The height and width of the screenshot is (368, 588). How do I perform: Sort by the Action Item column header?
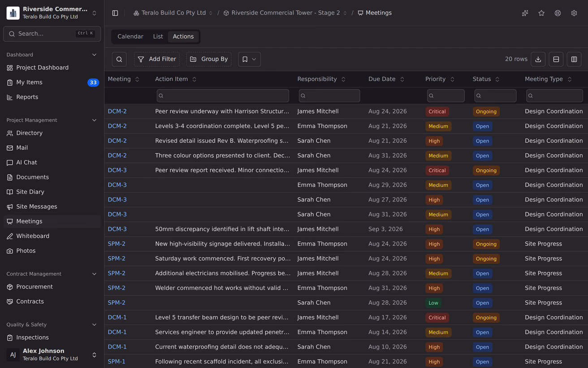click(x=176, y=79)
